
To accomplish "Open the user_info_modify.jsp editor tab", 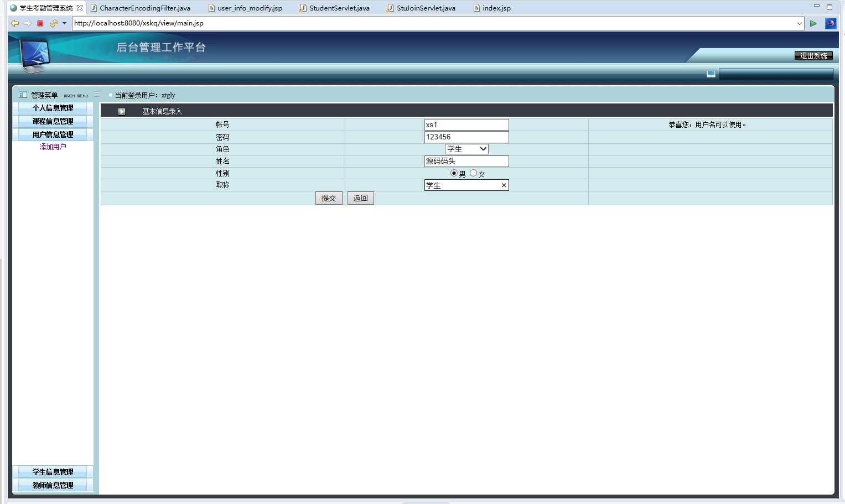I will coord(249,8).
